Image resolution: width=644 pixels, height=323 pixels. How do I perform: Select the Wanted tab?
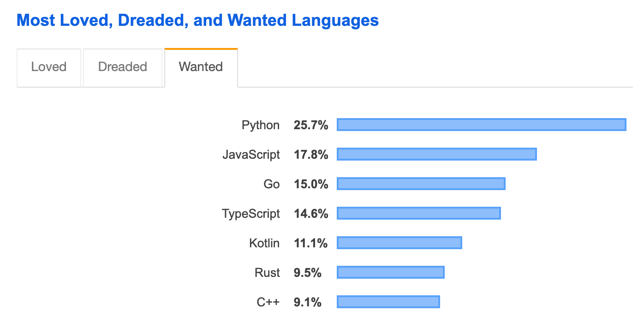click(x=200, y=67)
